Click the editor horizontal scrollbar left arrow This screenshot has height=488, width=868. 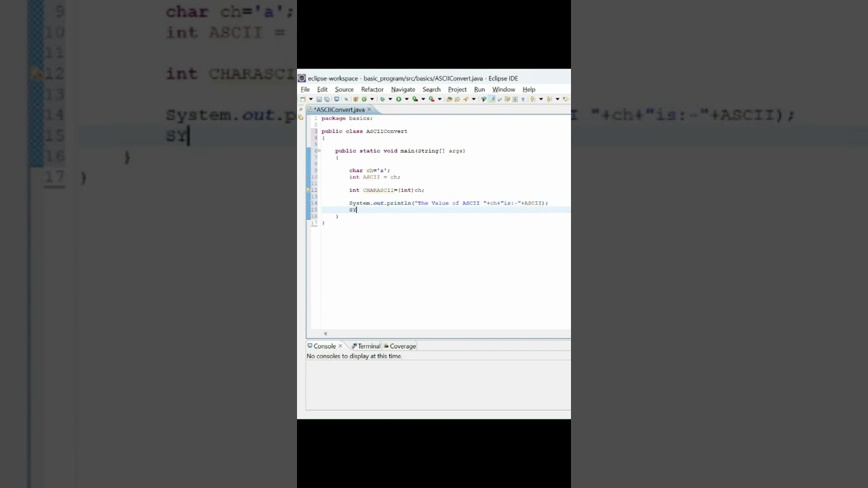(x=325, y=333)
